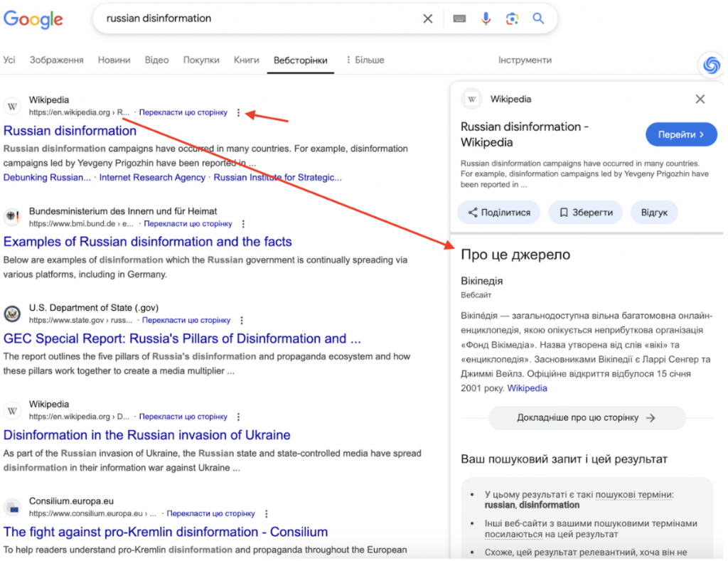
Task: Switch to the Усі tab
Action: click(x=9, y=60)
